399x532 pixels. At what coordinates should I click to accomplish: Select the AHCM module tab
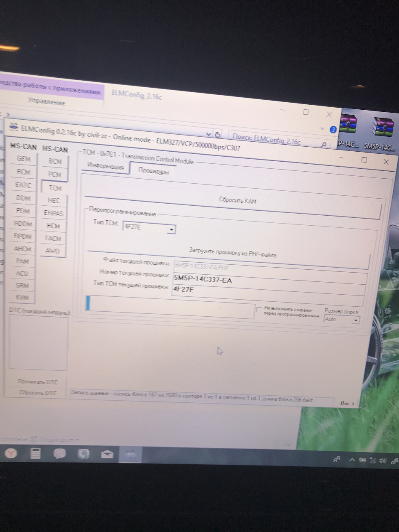click(x=23, y=249)
